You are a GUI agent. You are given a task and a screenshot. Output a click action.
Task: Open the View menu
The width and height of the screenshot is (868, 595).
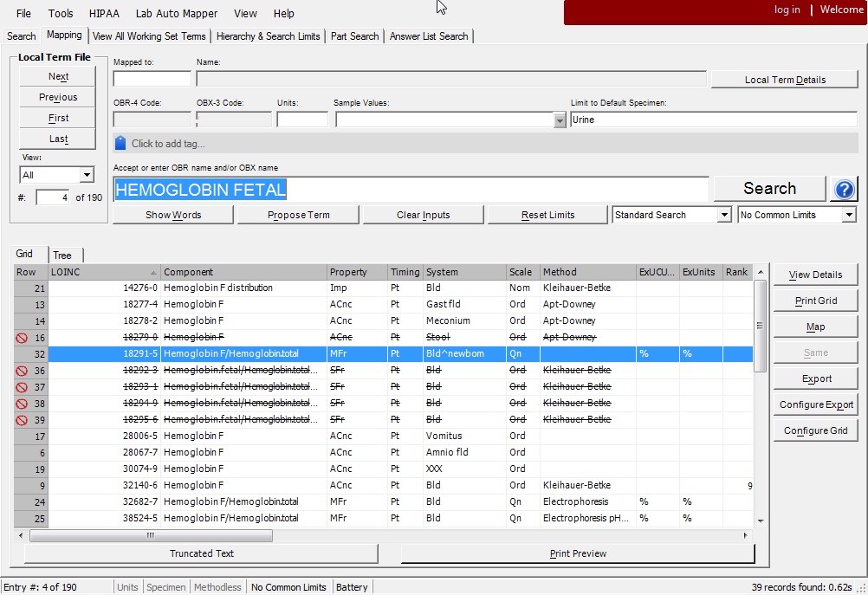[x=245, y=13]
